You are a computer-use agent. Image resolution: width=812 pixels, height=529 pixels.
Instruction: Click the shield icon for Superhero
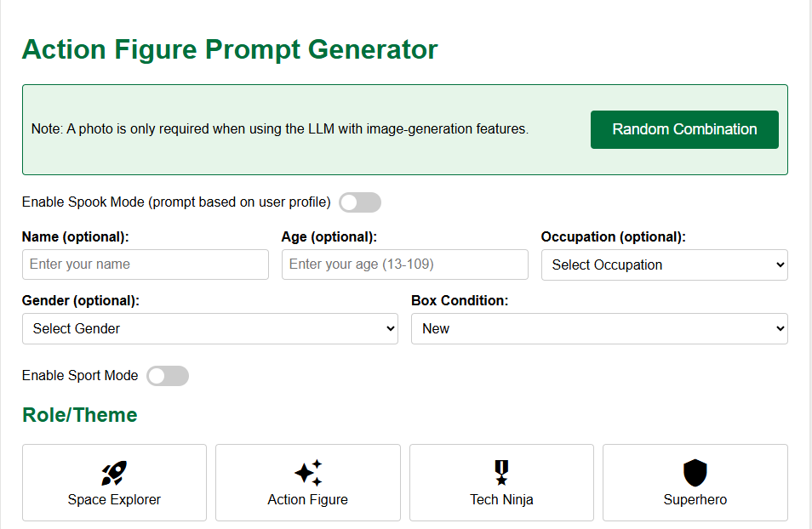point(695,473)
